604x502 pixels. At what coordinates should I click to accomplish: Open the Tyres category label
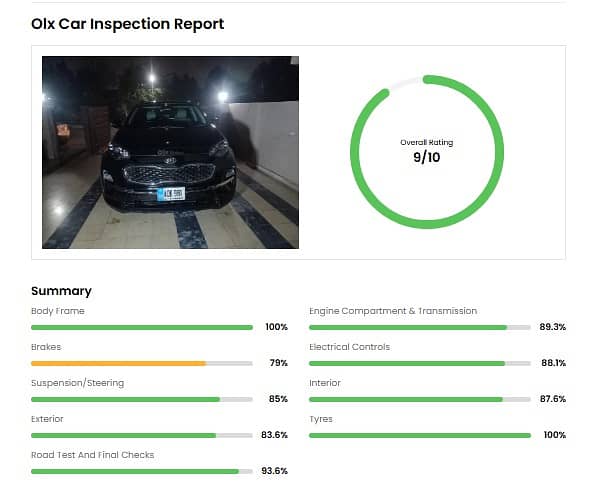click(321, 419)
